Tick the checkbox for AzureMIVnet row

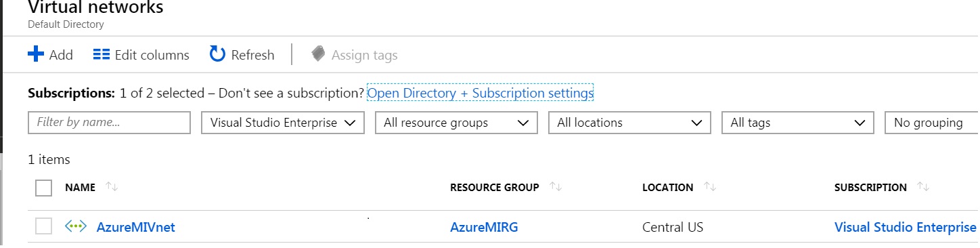coord(43,227)
